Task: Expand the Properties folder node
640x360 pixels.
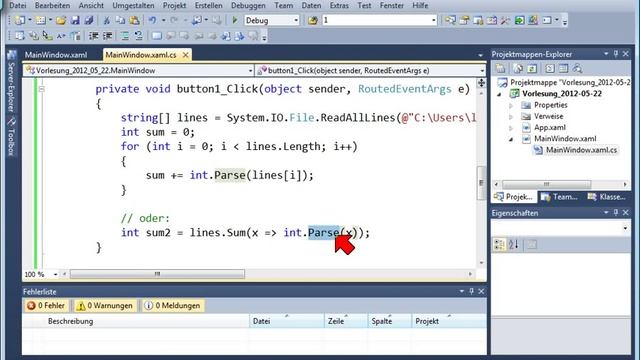Action: pos(511,105)
